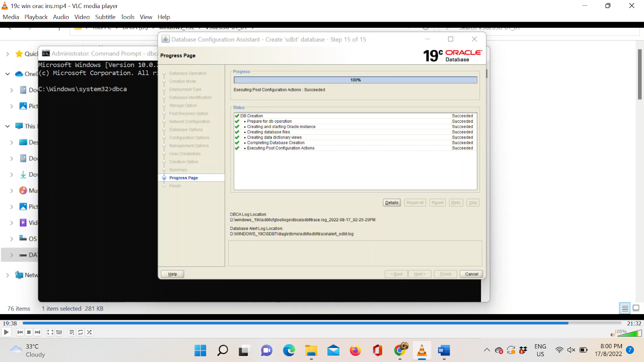This screenshot has width=644, height=362.
Task: Toggle VLC fullscreen mode
Action: (50, 332)
